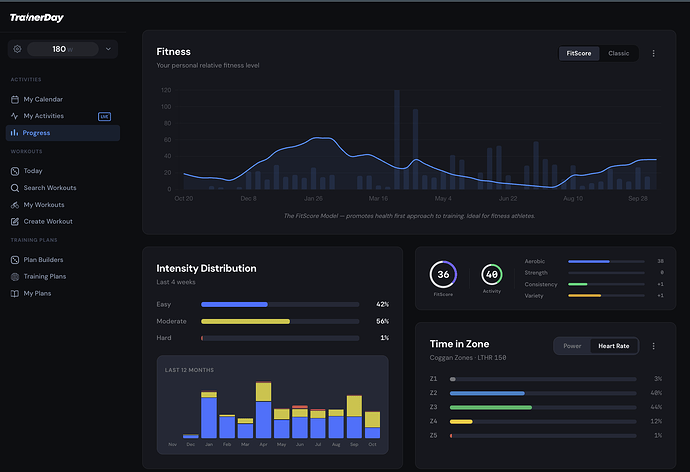This screenshot has height=472, width=690.
Task: Click the Z3 time in zone bar
Action: (543, 407)
